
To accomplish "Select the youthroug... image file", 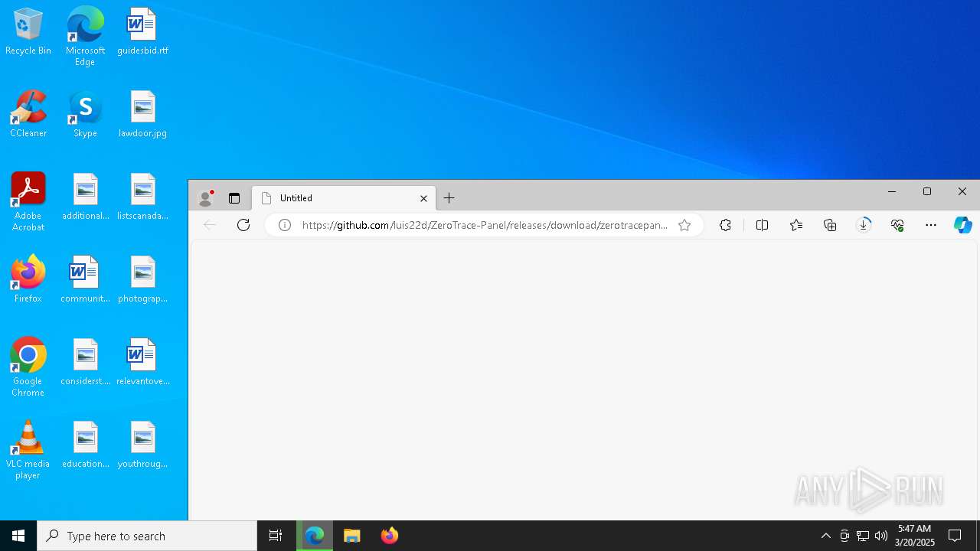I will (x=142, y=445).
